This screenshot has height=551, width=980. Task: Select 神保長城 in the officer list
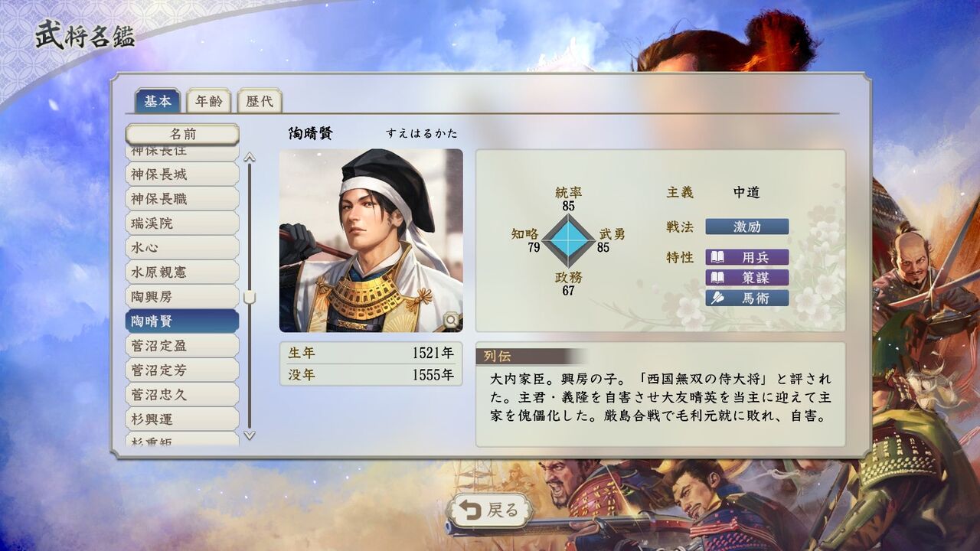tap(182, 174)
